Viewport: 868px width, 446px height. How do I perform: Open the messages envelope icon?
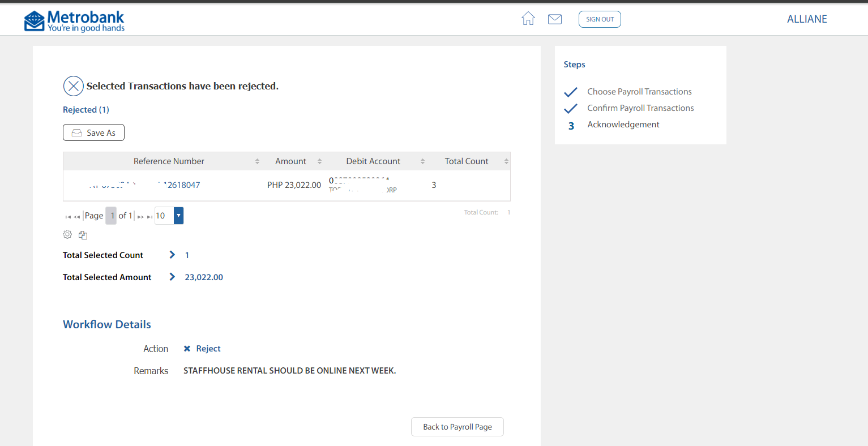555,19
